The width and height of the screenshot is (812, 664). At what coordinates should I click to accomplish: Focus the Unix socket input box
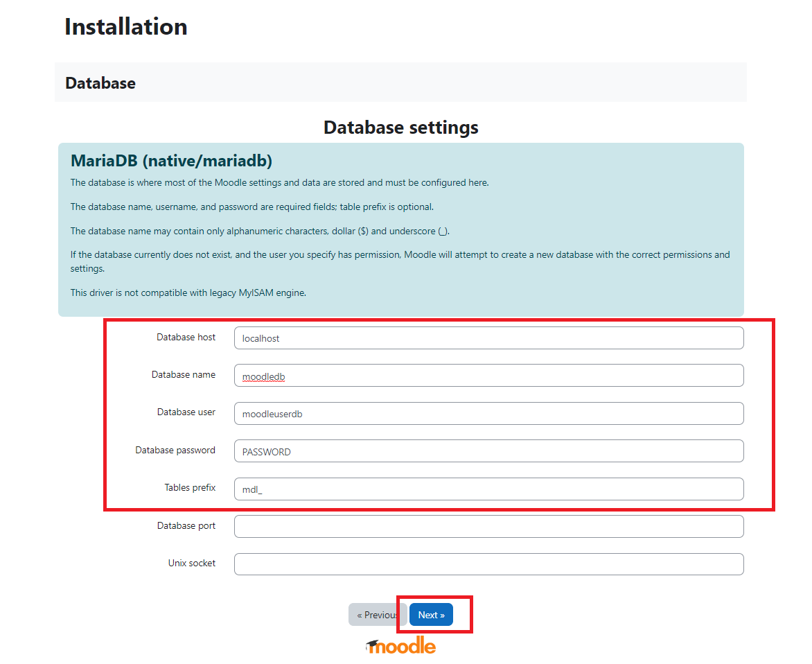coord(489,564)
